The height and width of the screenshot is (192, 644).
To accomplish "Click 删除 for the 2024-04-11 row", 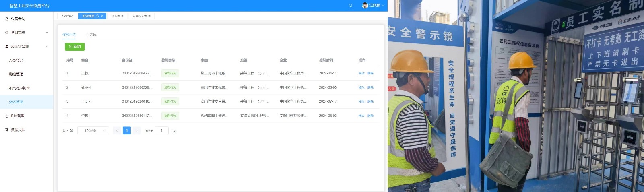I will 370,73.
